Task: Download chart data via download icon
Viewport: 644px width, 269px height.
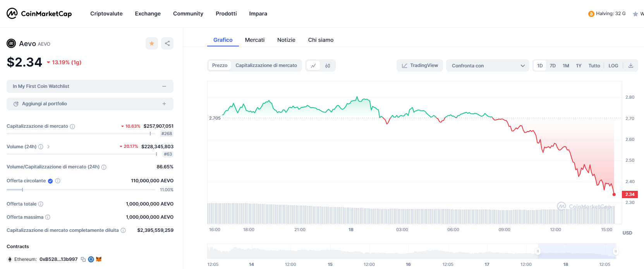Action: coord(630,66)
